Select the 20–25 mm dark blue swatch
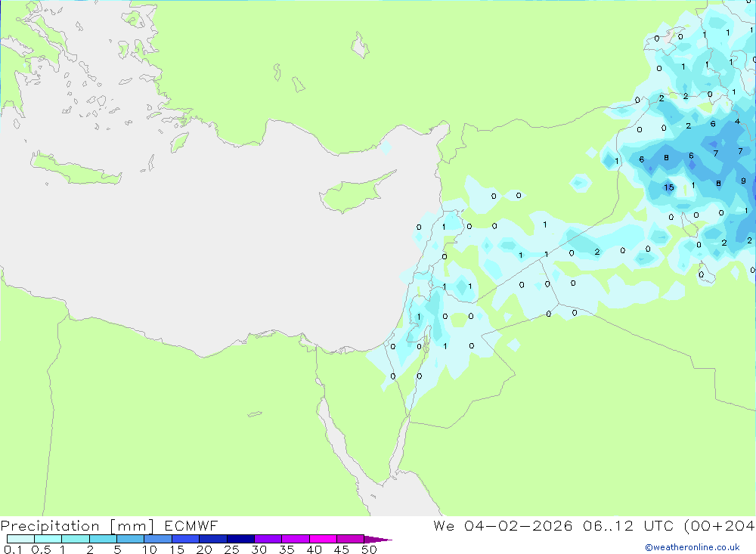Viewport: 756px width, 554px height. 212,539
